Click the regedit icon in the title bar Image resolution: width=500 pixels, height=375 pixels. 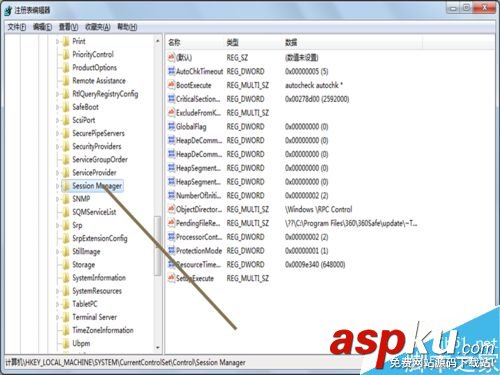click(8, 11)
